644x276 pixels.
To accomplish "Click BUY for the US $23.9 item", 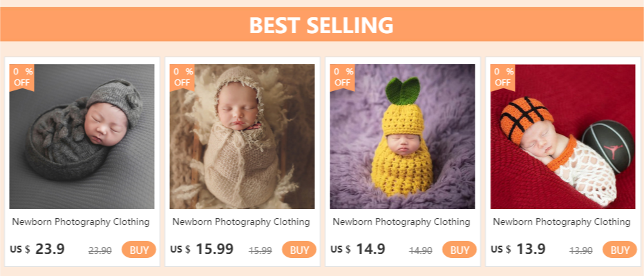I will pyautogui.click(x=139, y=250).
